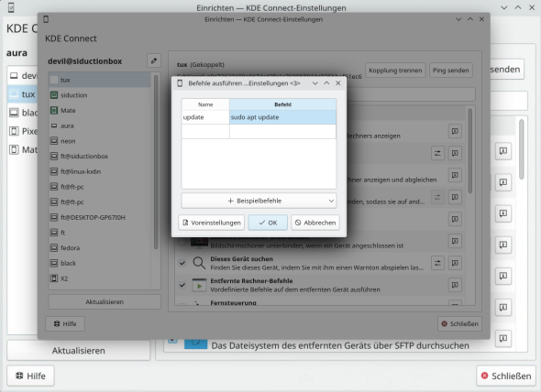Select the 'sudo apt update' command cell
The image size is (541, 392).
pyautogui.click(x=282, y=117)
